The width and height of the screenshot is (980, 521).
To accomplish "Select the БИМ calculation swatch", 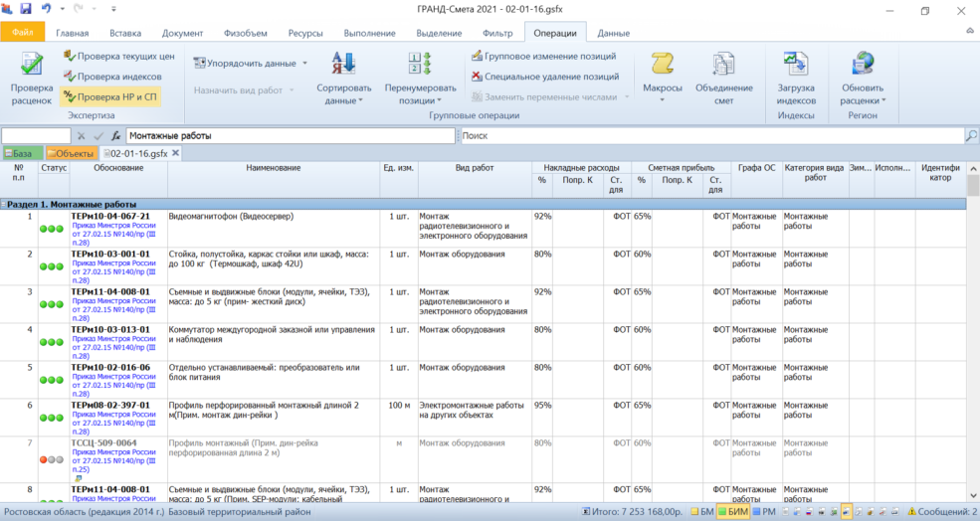I will pos(731,511).
